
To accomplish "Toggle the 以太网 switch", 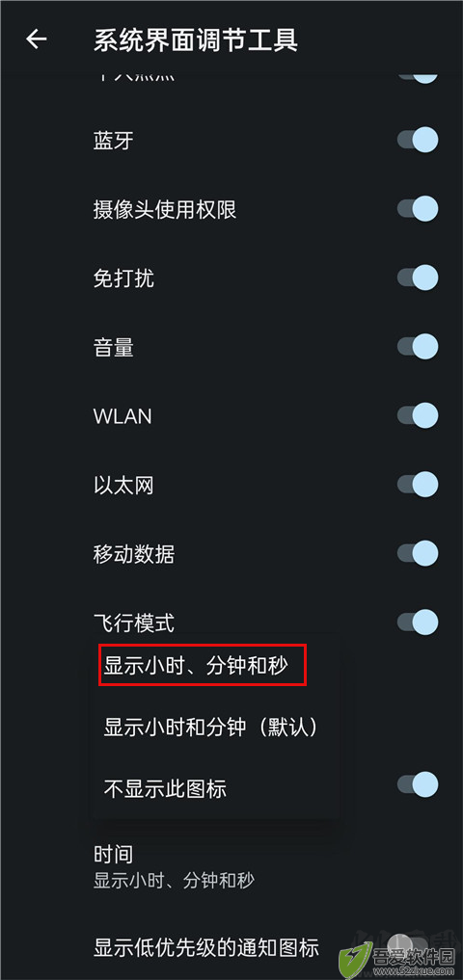I will point(418,485).
